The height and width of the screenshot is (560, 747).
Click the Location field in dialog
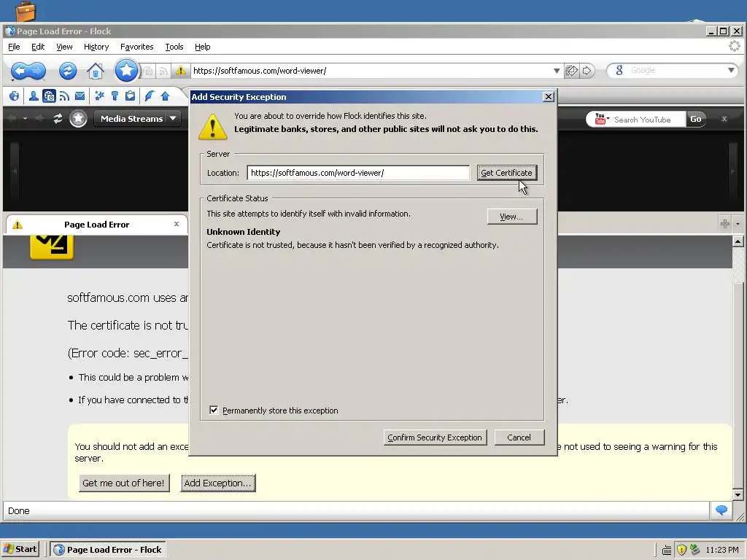click(357, 173)
